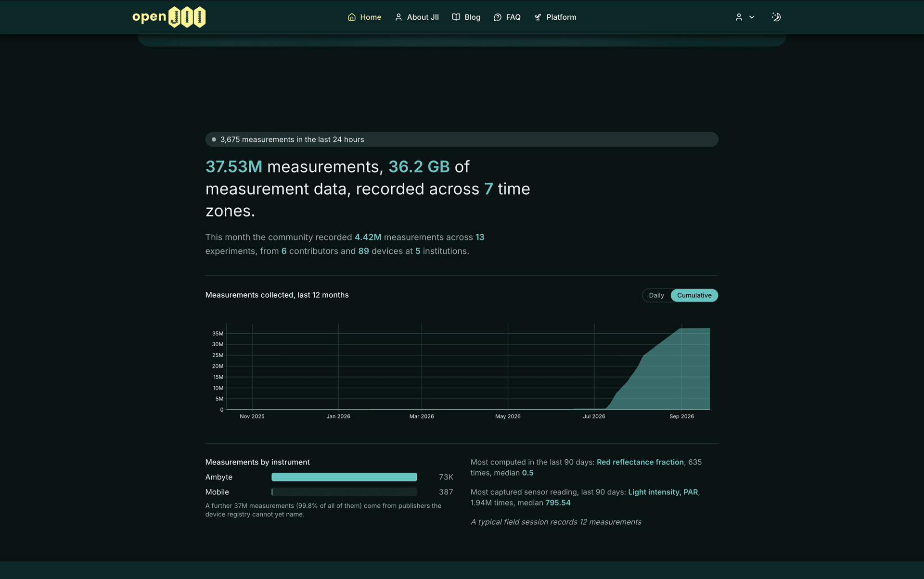Image resolution: width=924 pixels, height=579 pixels.
Task: Click the Light intensity, PAR text
Action: click(x=663, y=492)
